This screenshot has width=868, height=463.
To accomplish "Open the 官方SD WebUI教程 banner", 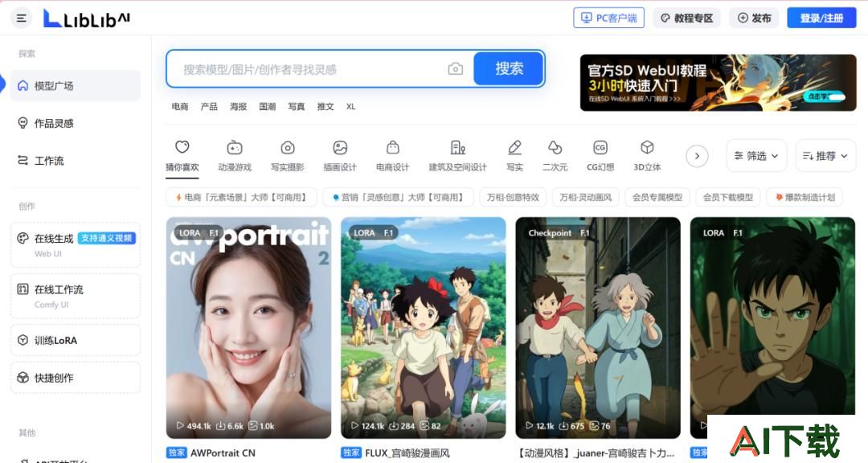I will click(718, 83).
